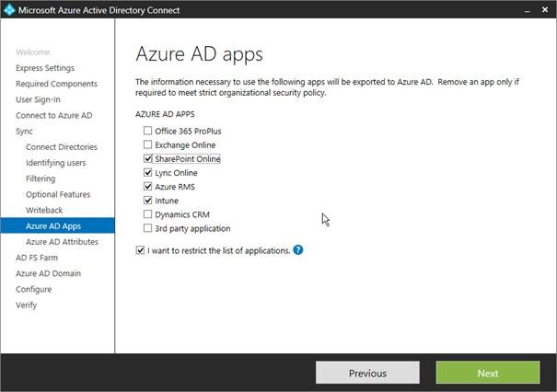Screen dimensions: 557x392
Task: Select Optional Features sub-step
Action: (58, 194)
